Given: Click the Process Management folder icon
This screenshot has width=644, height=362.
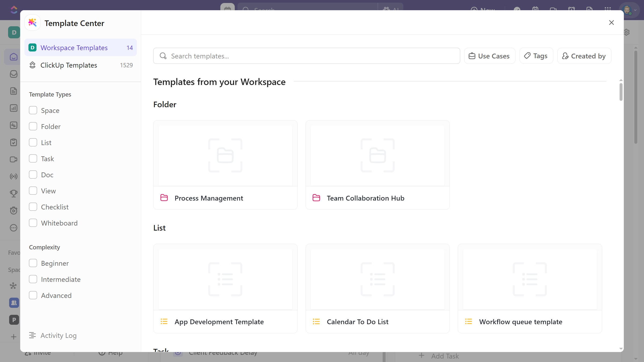Looking at the screenshot, I should (x=164, y=198).
